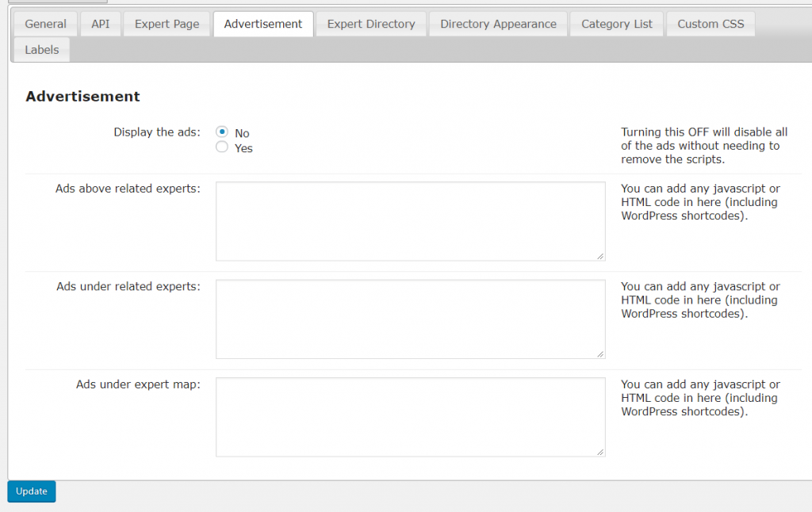812x512 pixels.
Task: Go to the Custom CSS tab
Action: tap(710, 24)
